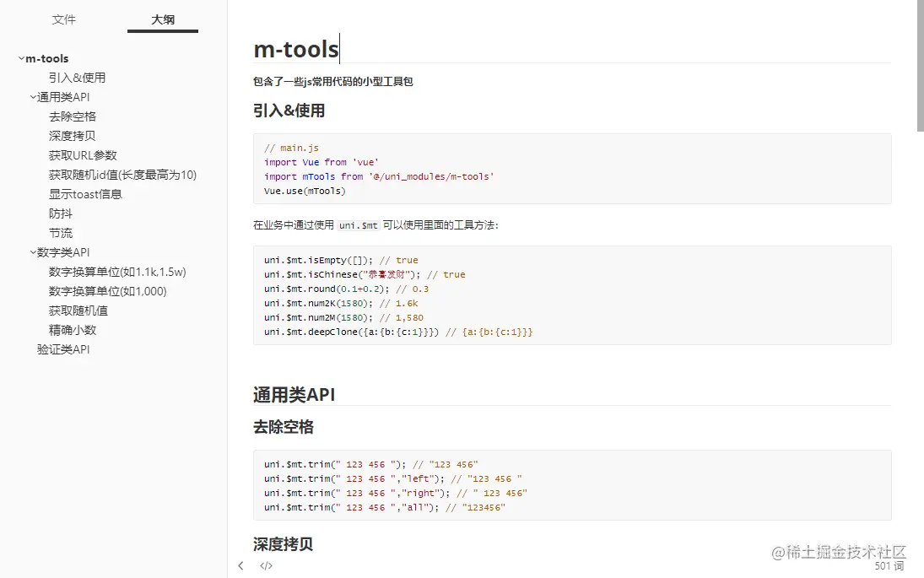Screen dimensions: 924x578
Task: Collapse the 数字类API outline section
Action: [33, 252]
